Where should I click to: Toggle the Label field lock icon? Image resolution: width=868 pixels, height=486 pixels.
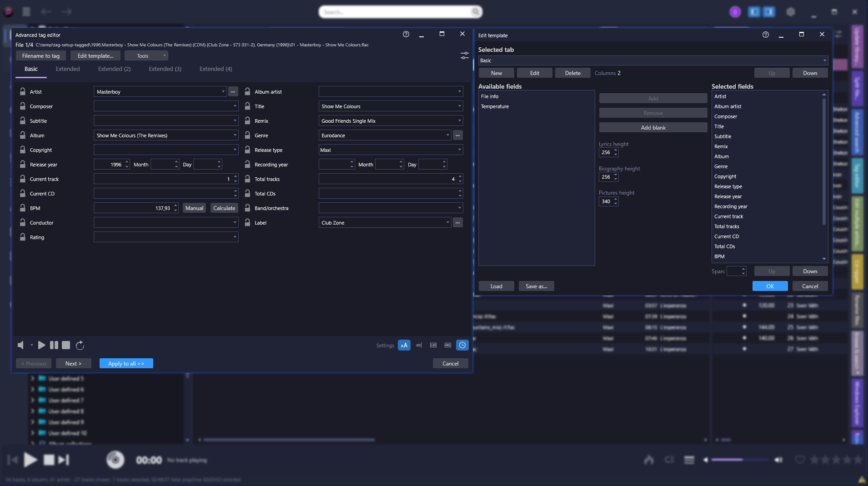click(x=247, y=222)
